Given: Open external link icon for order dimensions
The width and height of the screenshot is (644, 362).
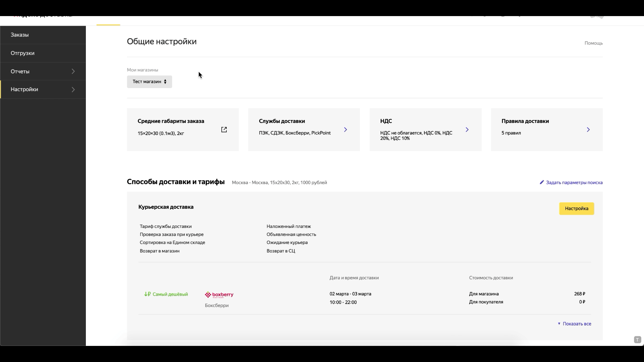Looking at the screenshot, I should click(x=224, y=130).
